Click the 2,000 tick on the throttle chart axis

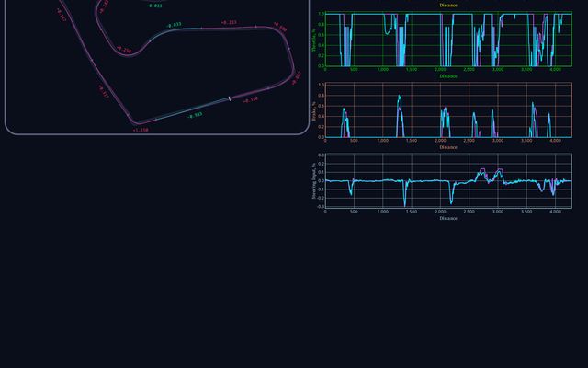(440, 70)
